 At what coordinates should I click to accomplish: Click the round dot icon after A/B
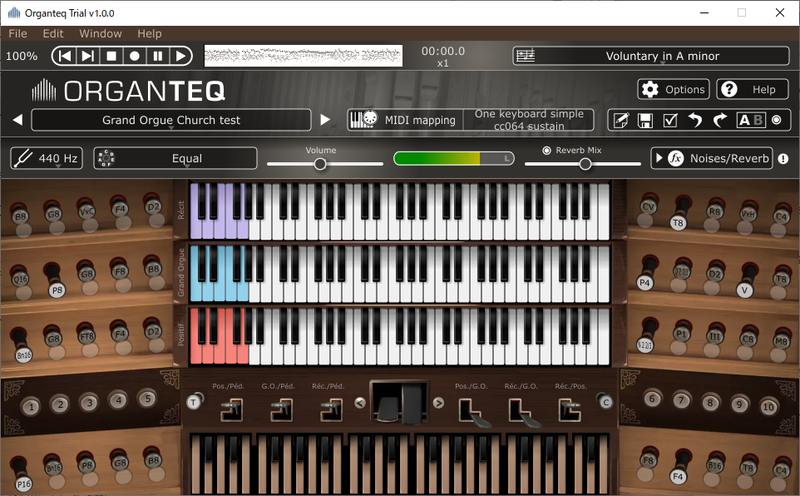pyautogui.click(x=777, y=120)
